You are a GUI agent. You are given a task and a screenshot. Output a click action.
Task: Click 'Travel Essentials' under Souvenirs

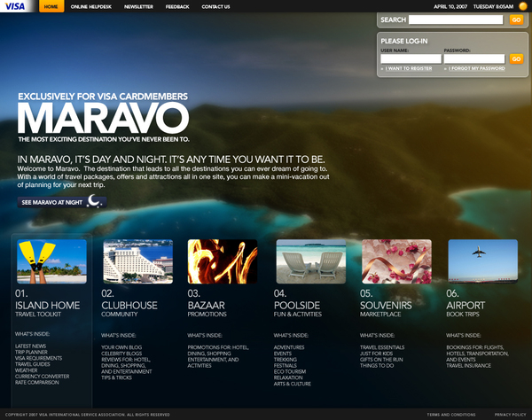point(382,347)
